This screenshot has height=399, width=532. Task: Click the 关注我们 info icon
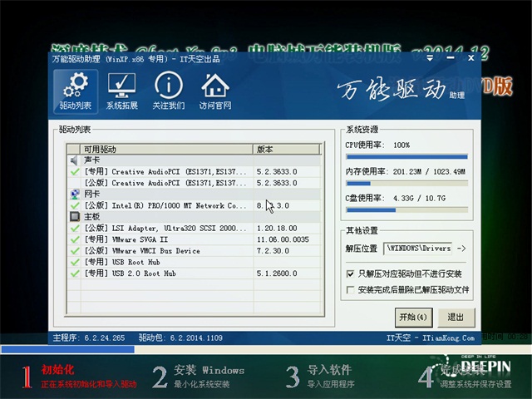(169, 91)
